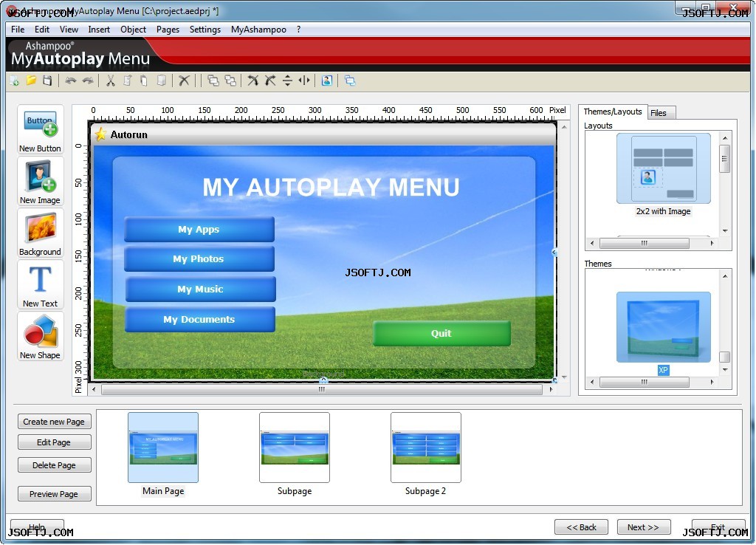Select the green Quit button on canvas
Screen dimensions: 756x545
[x=441, y=333]
